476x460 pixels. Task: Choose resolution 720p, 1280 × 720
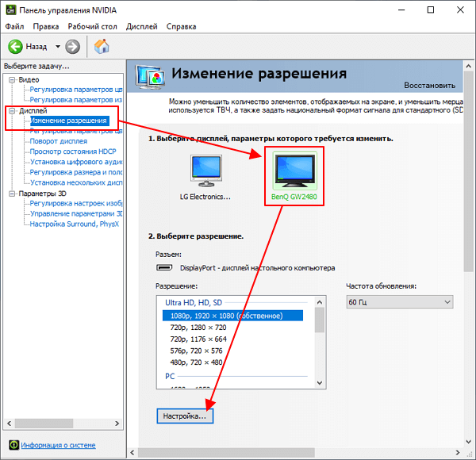tap(198, 328)
